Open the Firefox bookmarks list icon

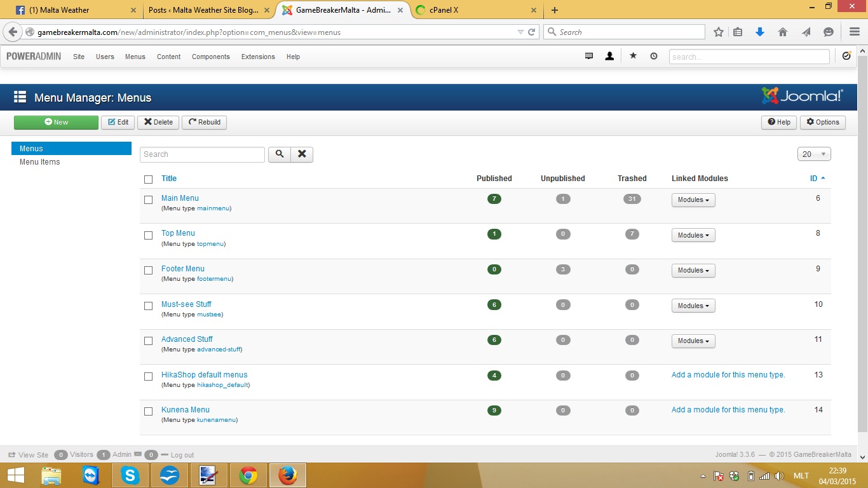[x=738, y=32]
